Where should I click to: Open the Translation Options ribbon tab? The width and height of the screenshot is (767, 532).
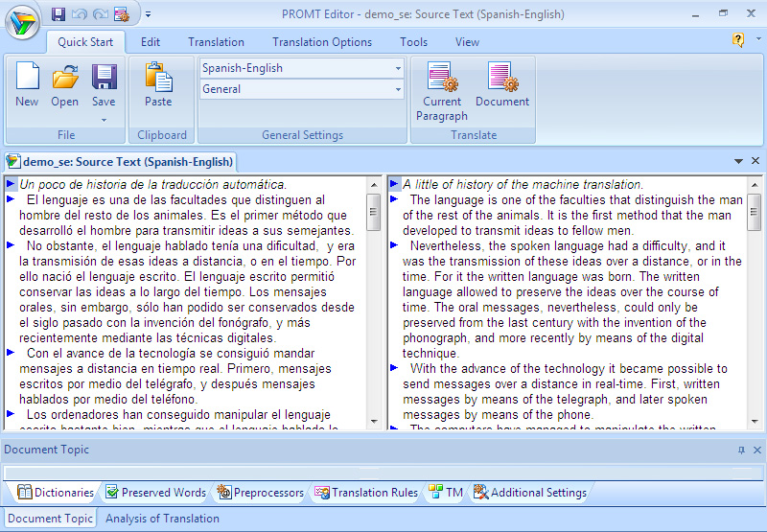(322, 42)
